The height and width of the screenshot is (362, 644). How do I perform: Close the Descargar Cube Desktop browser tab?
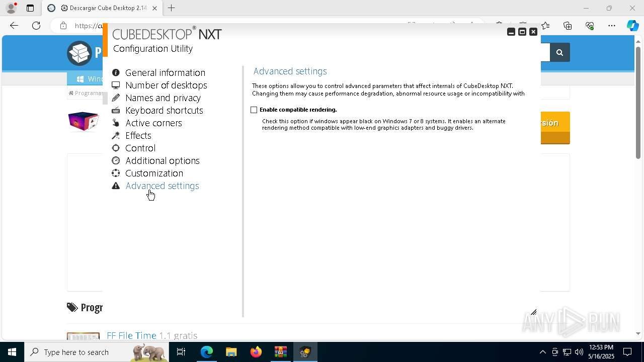point(154,8)
